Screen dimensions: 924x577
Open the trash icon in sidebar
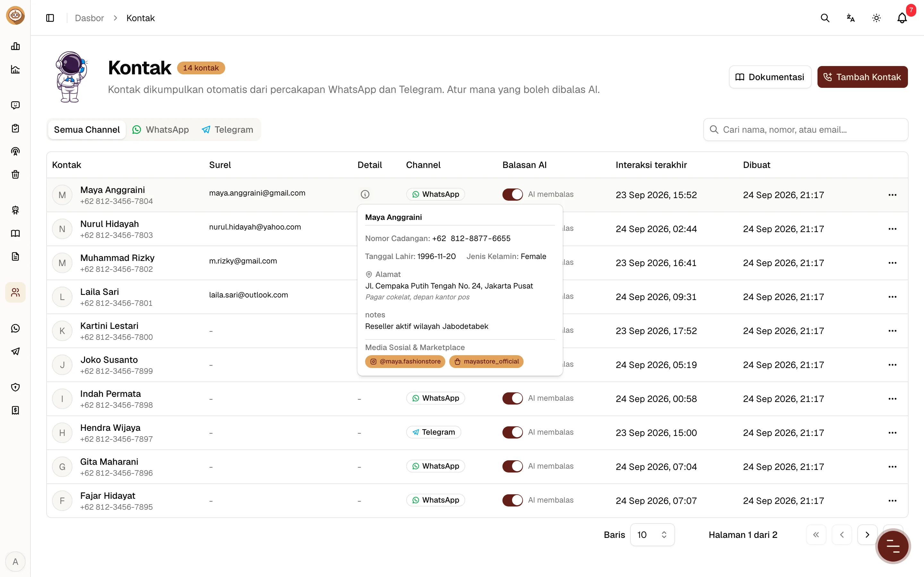15,174
